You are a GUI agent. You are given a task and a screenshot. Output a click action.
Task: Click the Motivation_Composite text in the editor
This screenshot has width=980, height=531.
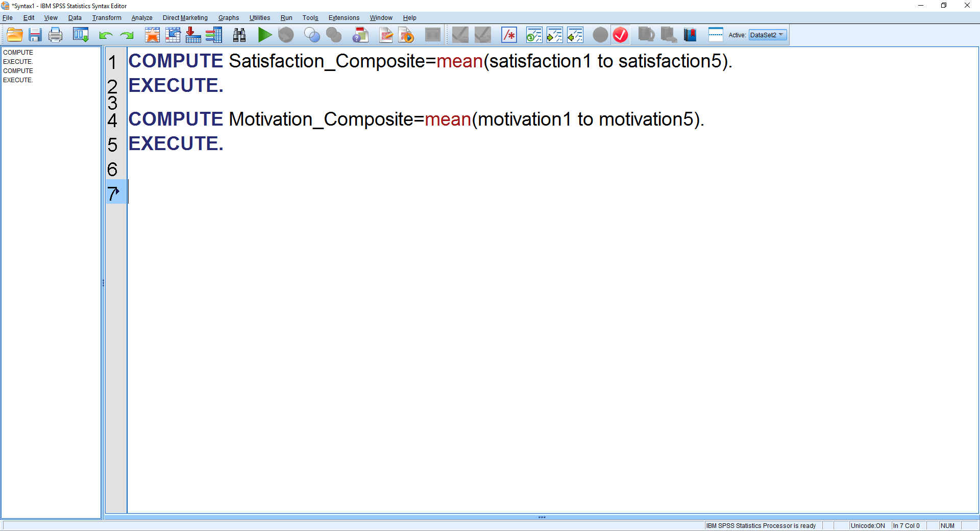point(321,119)
